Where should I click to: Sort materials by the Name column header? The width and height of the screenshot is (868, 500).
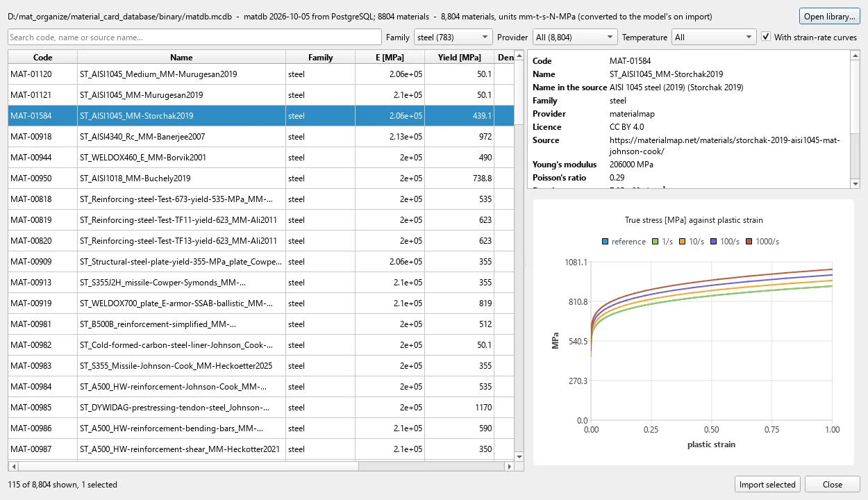click(181, 58)
